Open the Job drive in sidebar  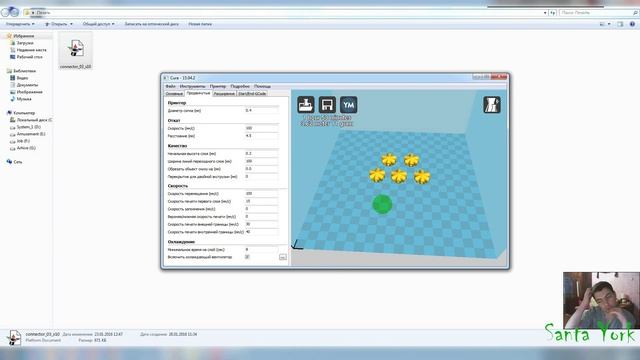point(23,141)
